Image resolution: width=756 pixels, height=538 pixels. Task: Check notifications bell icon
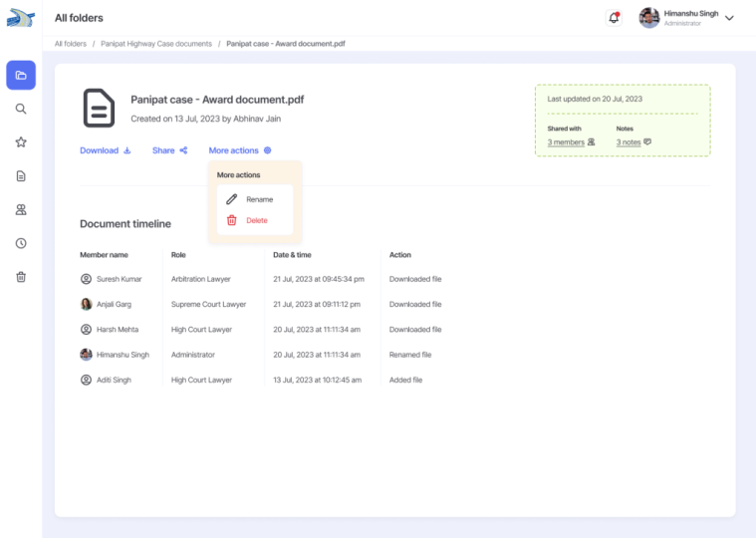coord(614,18)
